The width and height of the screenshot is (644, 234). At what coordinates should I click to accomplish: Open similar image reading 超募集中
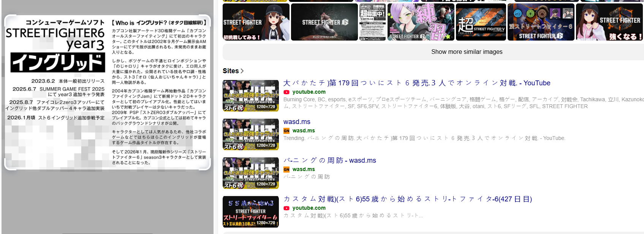[x=372, y=22]
